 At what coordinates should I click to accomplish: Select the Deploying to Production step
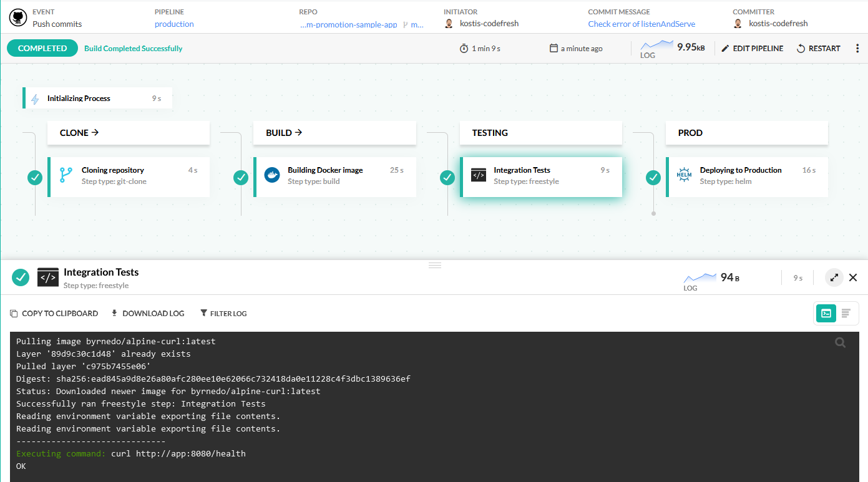click(x=747, y=176)
